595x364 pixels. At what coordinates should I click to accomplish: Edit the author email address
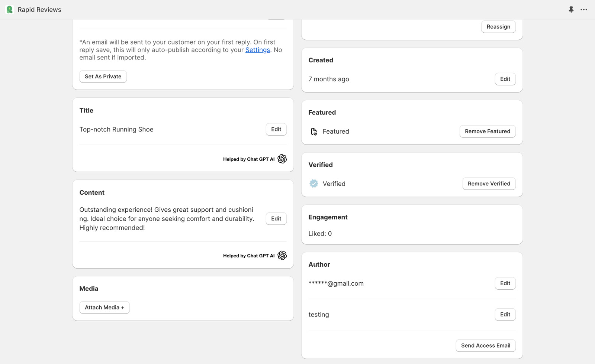505,283
